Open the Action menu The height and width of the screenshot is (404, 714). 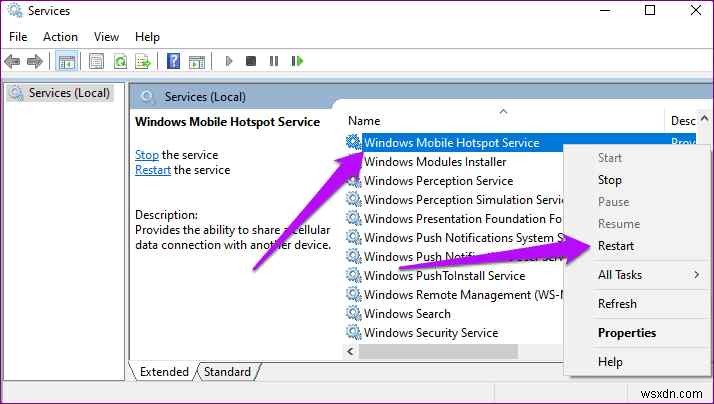[61, 37]
